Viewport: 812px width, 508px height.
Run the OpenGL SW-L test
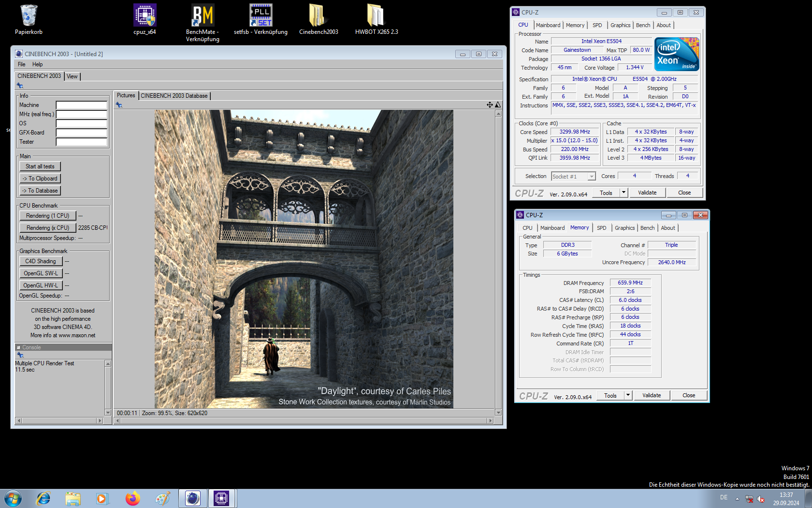pos(41,273)
